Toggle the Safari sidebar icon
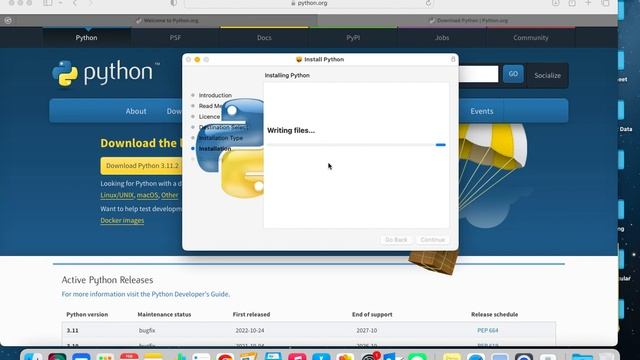The width and height of the screenshot is (640, 360). pos(48,3)
